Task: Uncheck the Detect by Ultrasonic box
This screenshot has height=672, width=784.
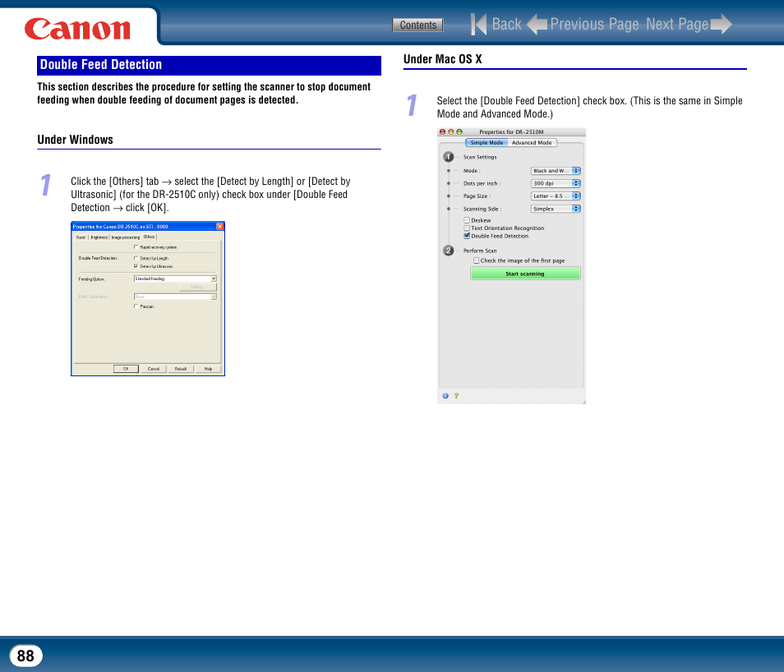Action: [x=136, y=266]
